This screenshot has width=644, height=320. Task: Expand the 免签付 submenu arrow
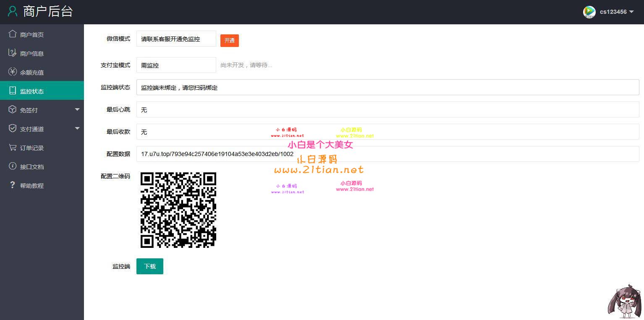coord(77,109)
